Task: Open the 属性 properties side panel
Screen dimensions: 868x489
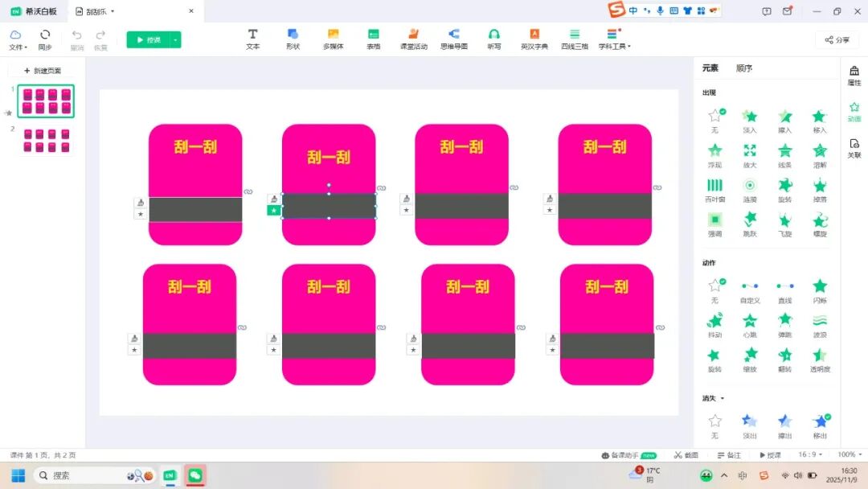Action: tap(854, 76)
